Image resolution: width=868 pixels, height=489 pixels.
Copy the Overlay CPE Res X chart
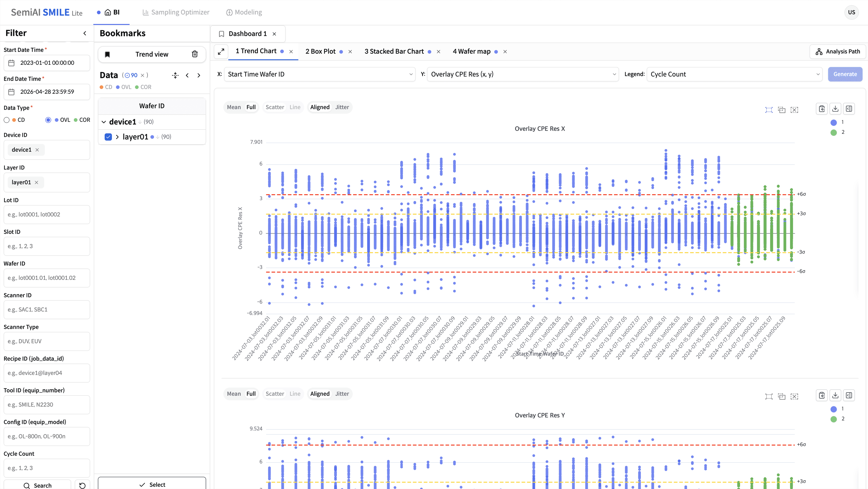[x=822, y=109]
